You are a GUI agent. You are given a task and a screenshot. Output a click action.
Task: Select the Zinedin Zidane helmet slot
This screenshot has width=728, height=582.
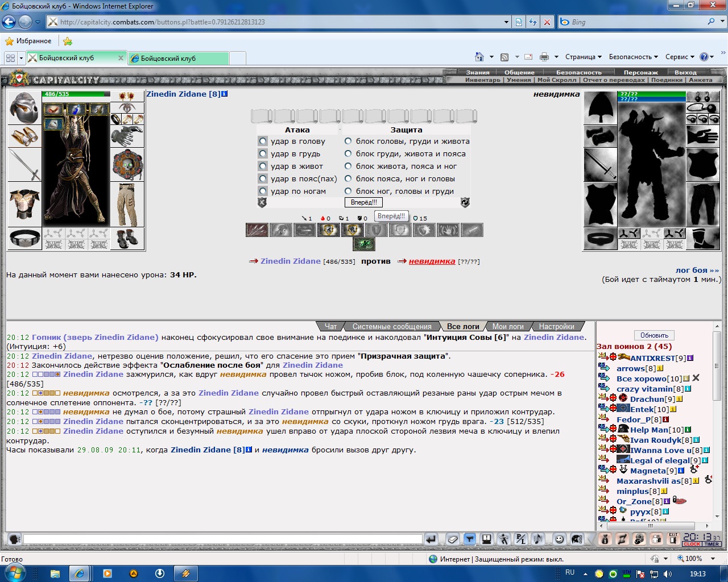coord(24,107)
